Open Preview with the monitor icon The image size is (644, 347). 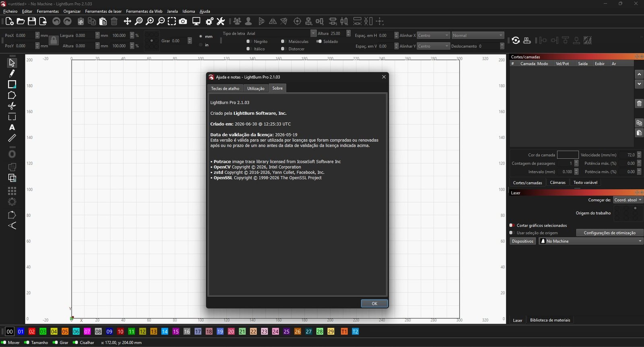(x=196, y=21)
